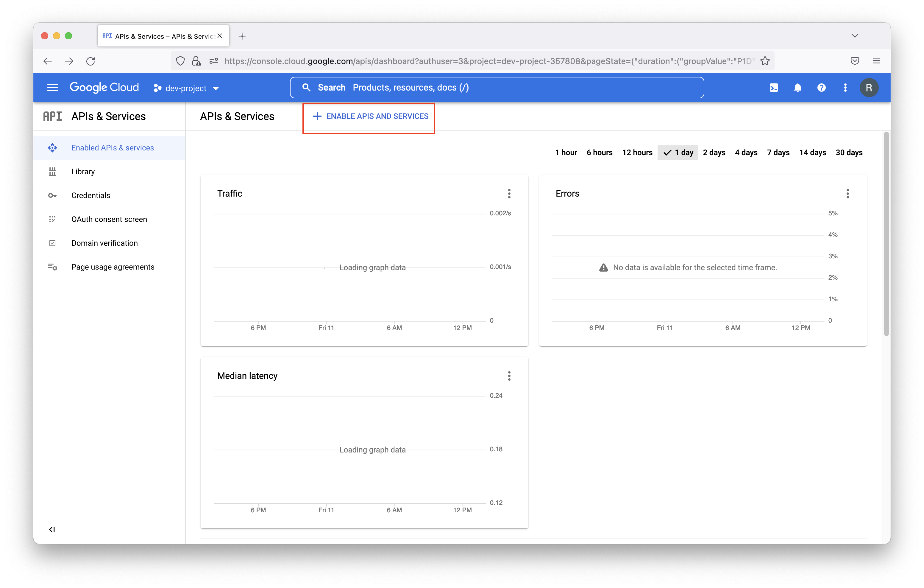Open the Google Cloud navigation hamburger menu
The height and width of the screenshot is (588, 924).
(x=52, y=88)
